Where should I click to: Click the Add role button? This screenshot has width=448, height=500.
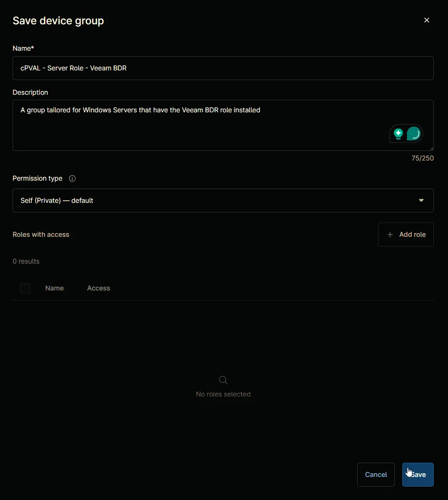[x=406, y=234]
